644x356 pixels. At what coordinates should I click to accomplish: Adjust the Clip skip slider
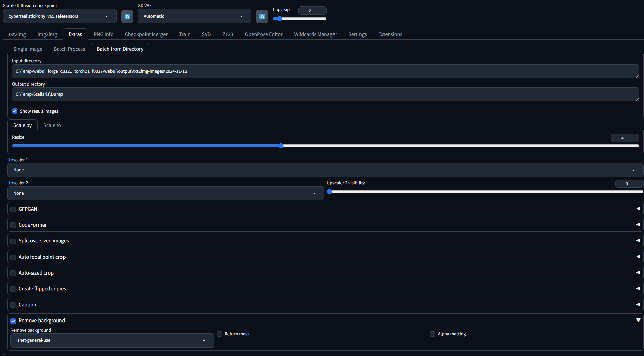point(299,19)
